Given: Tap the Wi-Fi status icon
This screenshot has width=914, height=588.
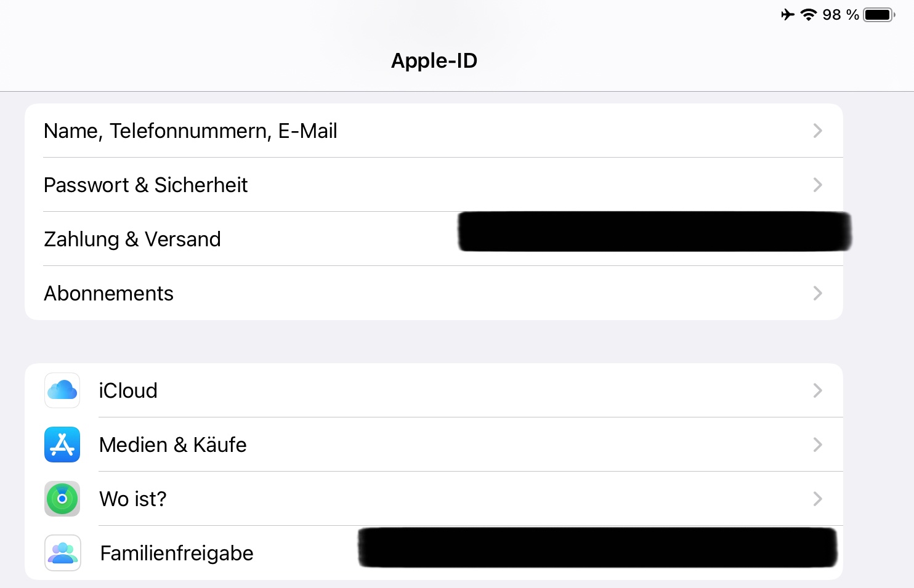Looking at the screenshot, I should click(809, 15).
